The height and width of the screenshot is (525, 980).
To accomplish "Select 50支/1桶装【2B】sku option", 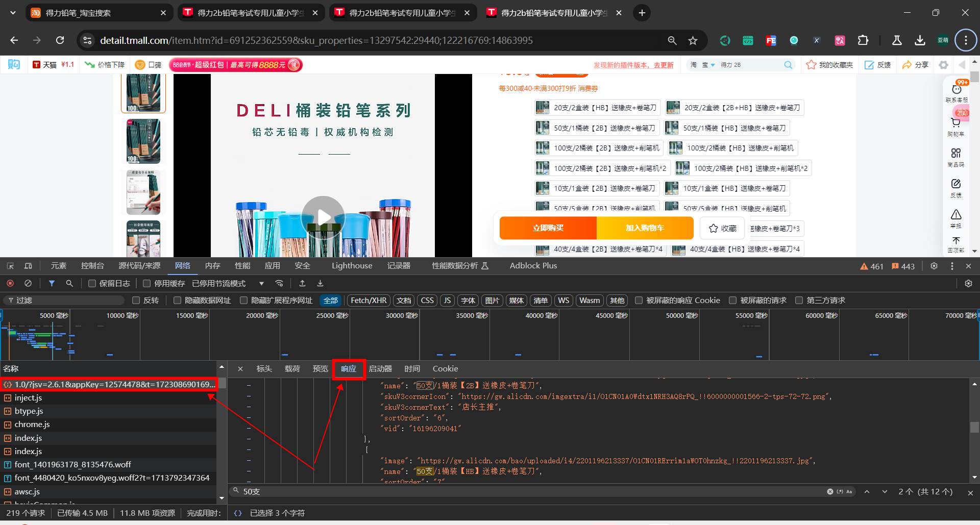I will tap(597, 128).
